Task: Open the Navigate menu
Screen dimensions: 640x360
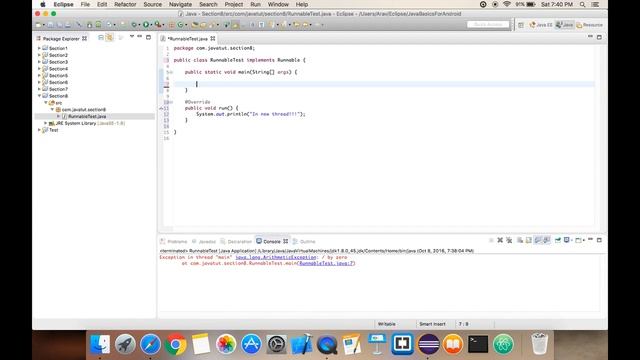Action: click(x=180, y=4)
